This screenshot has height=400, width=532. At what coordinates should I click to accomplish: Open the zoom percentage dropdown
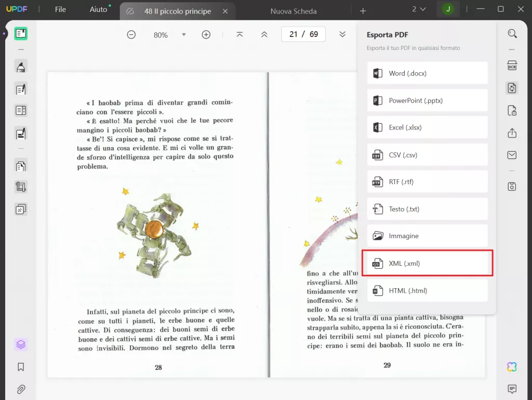(x=183, y=34)
